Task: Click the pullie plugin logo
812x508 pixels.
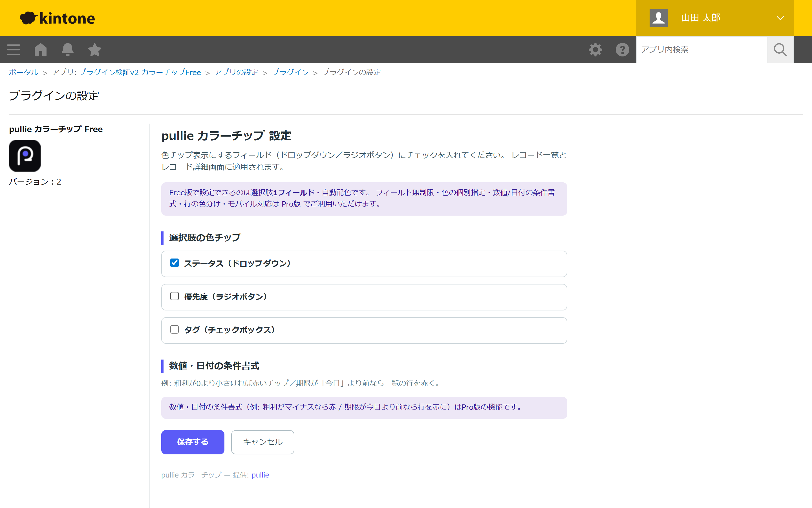Action: (x=25, y=156)
